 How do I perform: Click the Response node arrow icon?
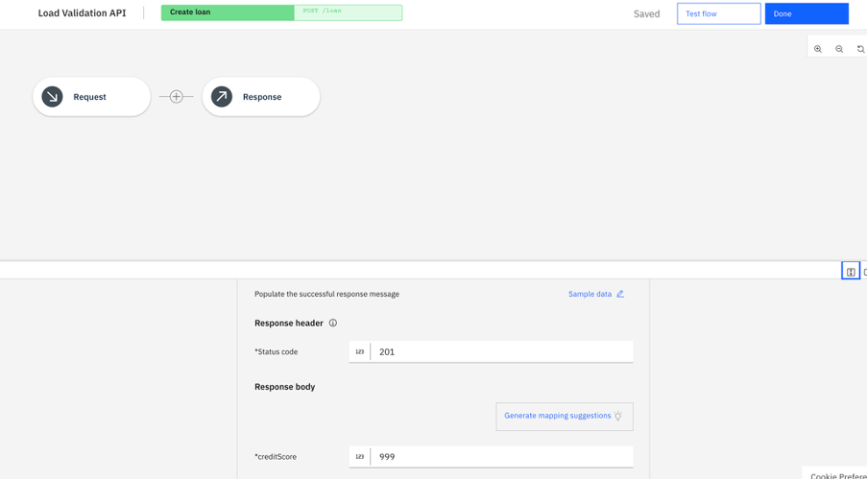pos(222,97)
